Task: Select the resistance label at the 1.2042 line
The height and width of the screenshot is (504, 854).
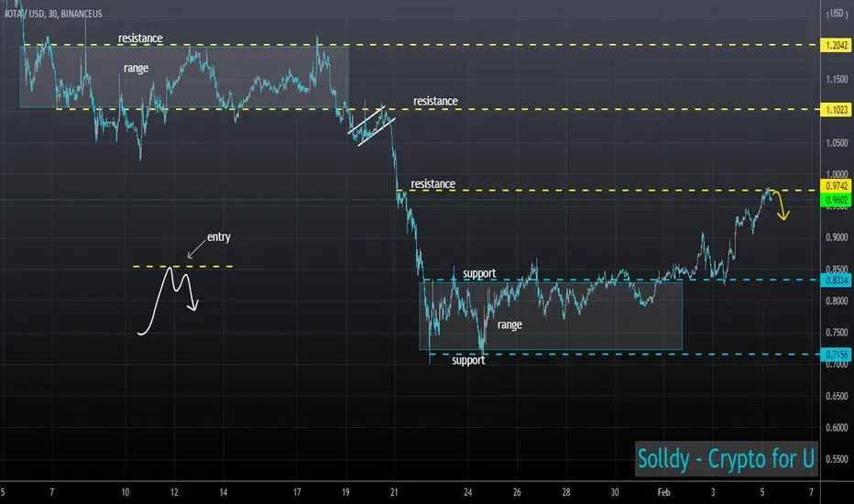Action: [x=140, y=38]
